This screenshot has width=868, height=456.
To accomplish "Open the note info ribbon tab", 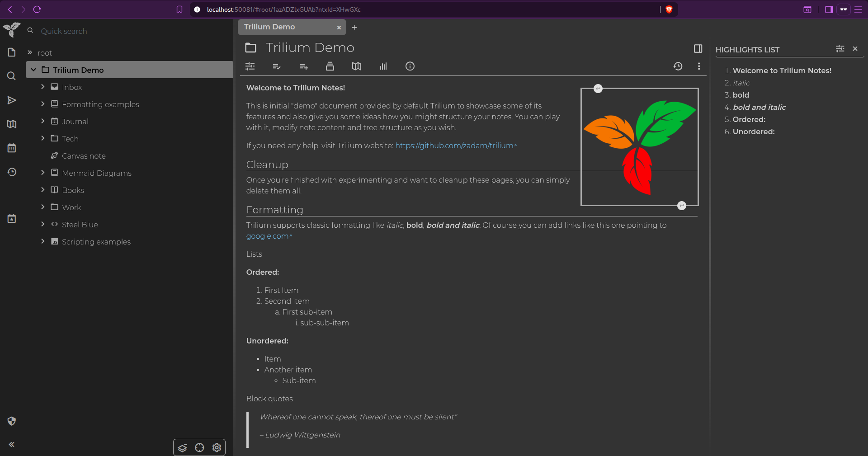I will 410,66.
